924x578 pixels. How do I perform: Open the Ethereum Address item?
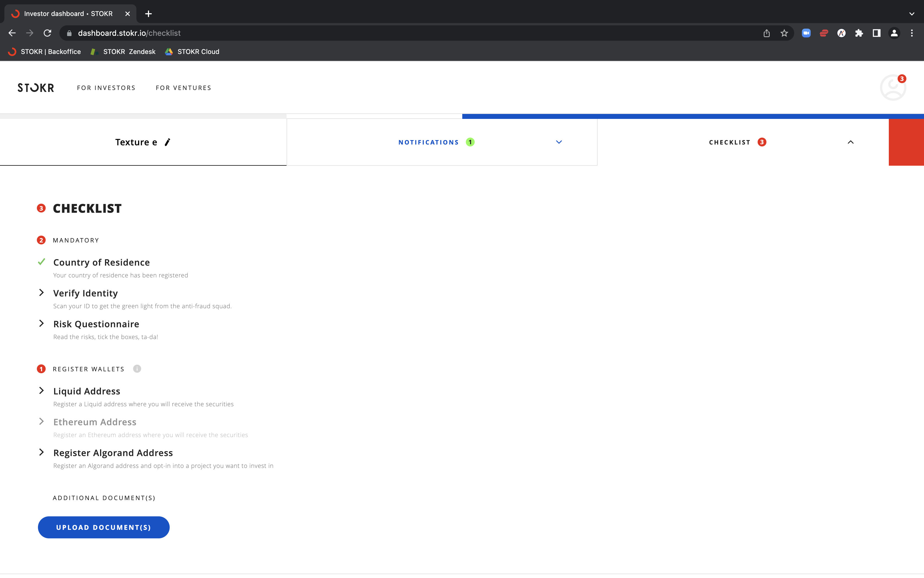pos(95,422)
